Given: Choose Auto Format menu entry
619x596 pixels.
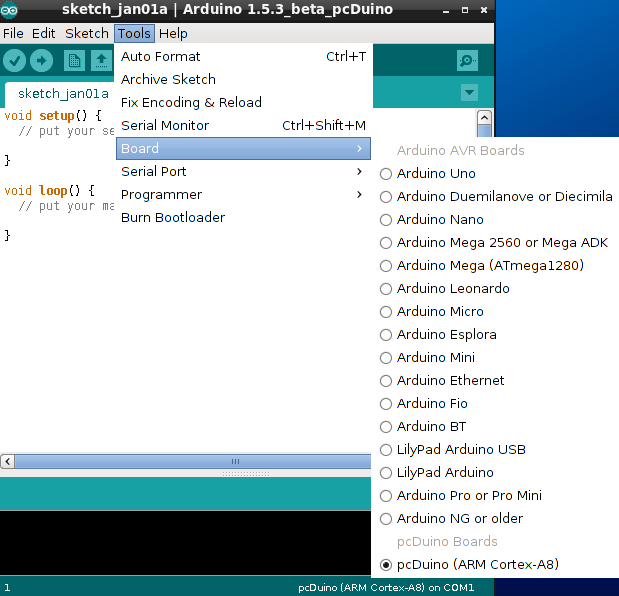Looking at the screenshot, I should click(x=243, y=57).
